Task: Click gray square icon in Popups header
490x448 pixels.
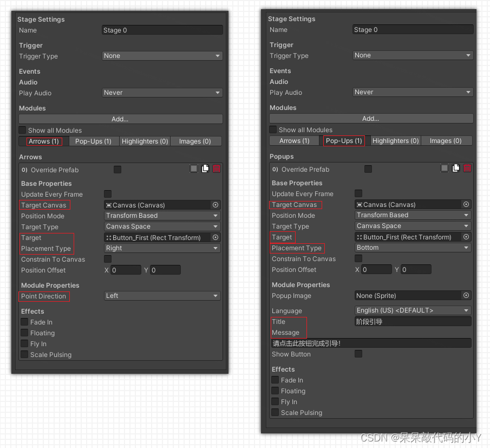Action: point(445,168)
